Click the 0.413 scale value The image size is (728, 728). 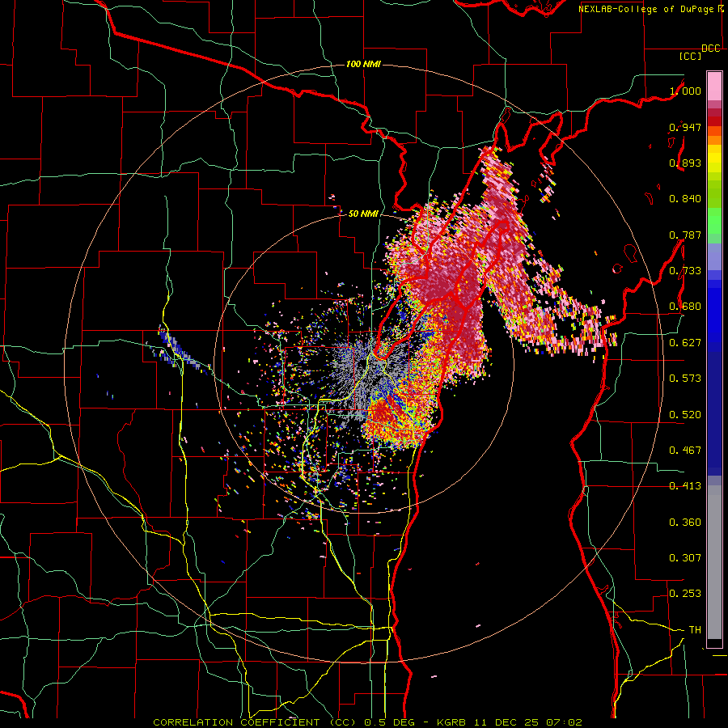tap(685, 486)
